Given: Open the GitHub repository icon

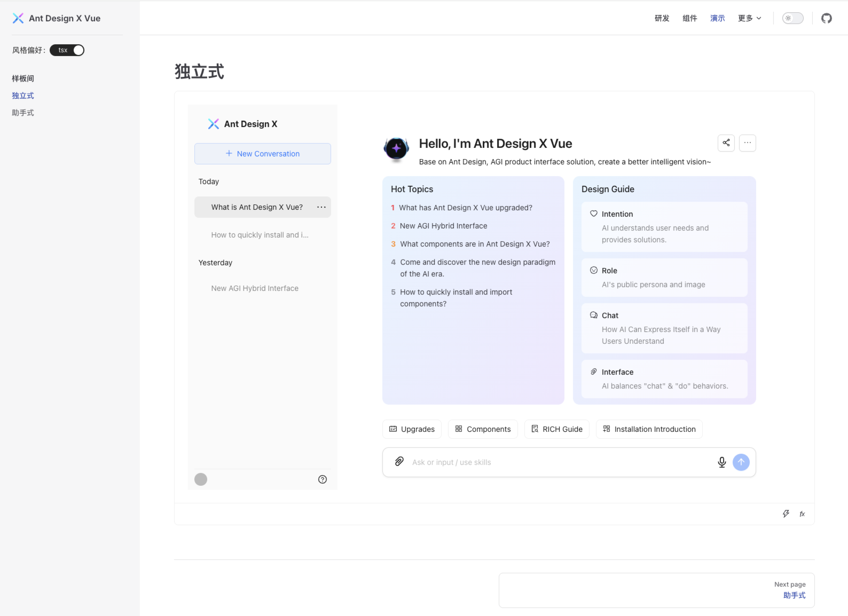Looking at the screenshot, I should point(826,19).
